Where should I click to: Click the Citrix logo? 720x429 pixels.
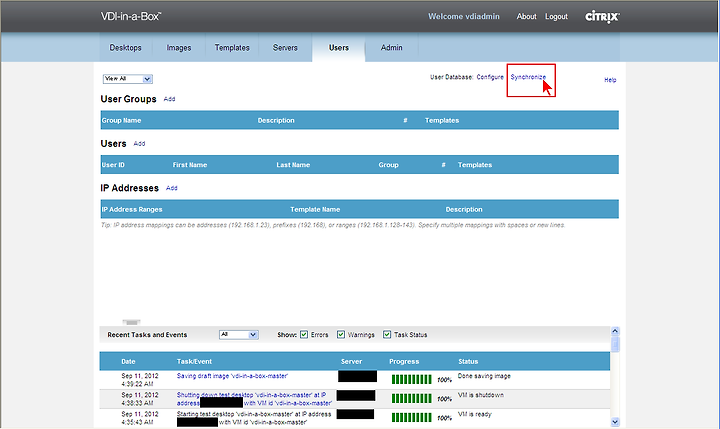[x=602, y=17]
